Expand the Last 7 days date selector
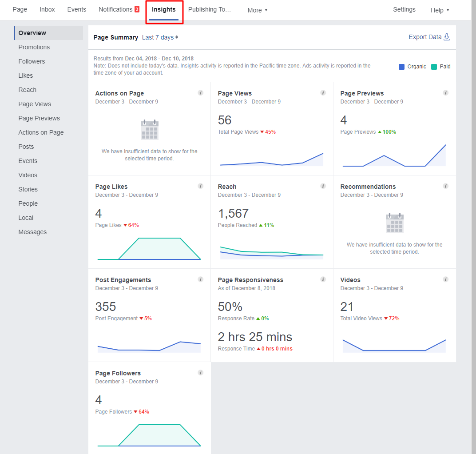 point(160,37)
